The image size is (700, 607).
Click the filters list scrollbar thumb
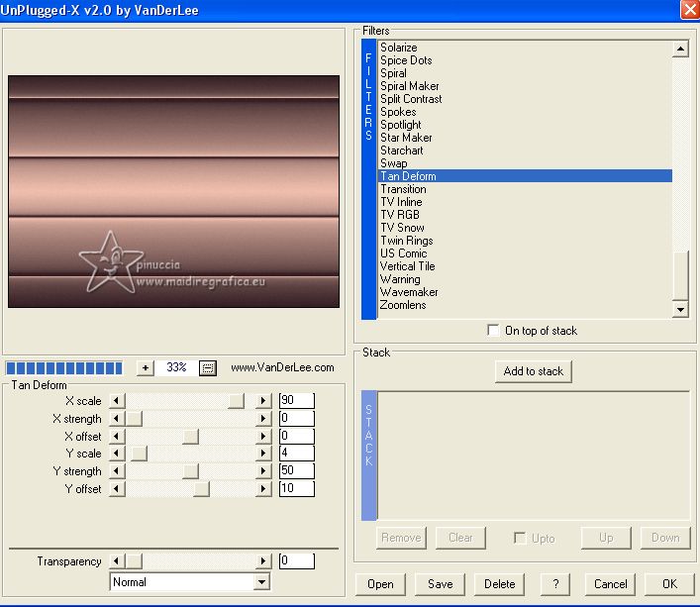point(680,276)
